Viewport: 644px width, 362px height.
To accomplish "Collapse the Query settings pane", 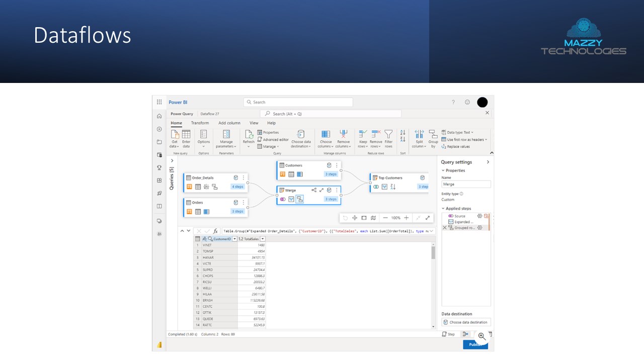I will click(x=488, y=162).
